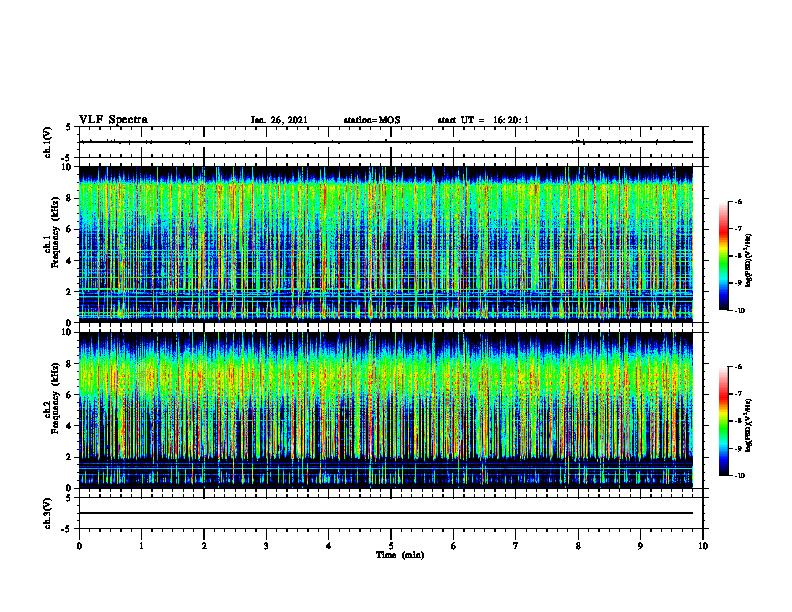Click the ch.3 voltage trace line
792x612 pixels.
386,513
